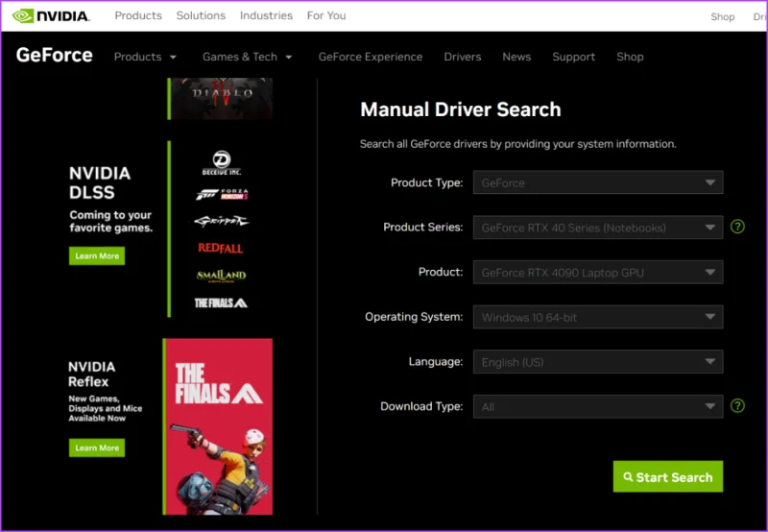Click The Finals logo in DLSS list
This screenshot has height=532, width=768.
pyautogui.click(x=221, y=302)
